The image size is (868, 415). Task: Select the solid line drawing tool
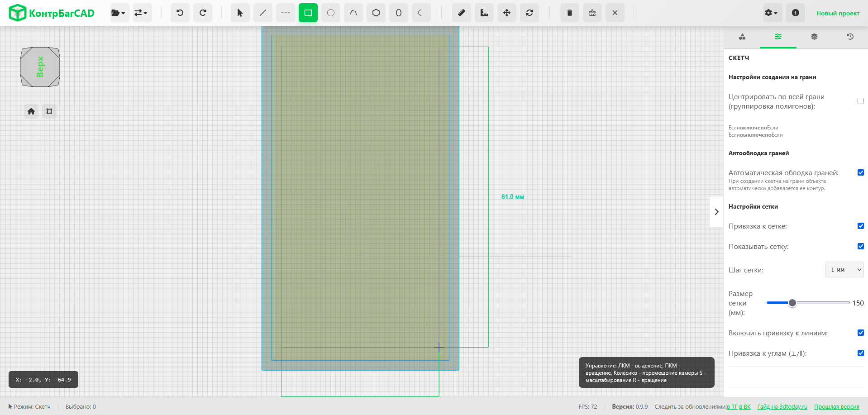pos(262,13)
